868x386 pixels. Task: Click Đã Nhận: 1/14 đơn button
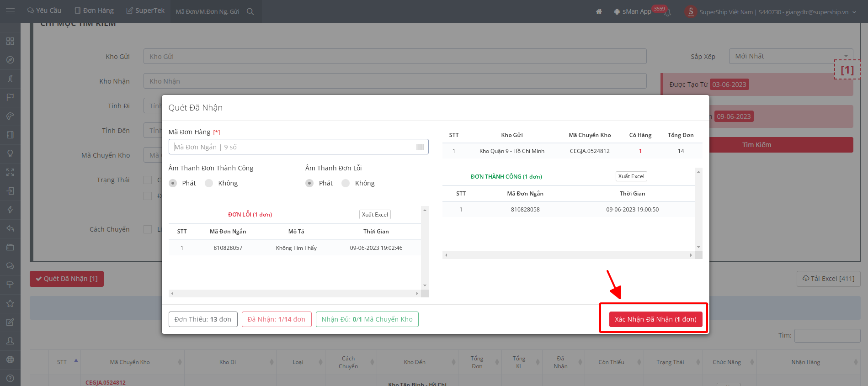pos(277,319)
